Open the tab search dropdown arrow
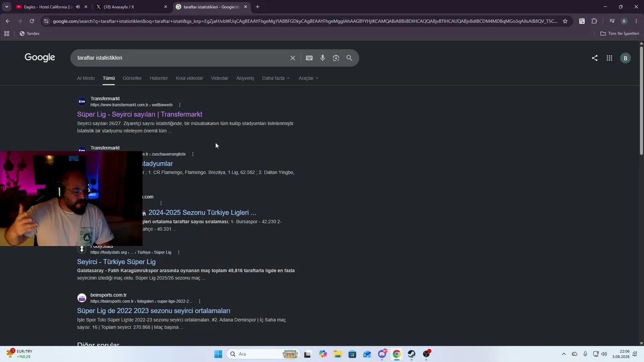 7,7
